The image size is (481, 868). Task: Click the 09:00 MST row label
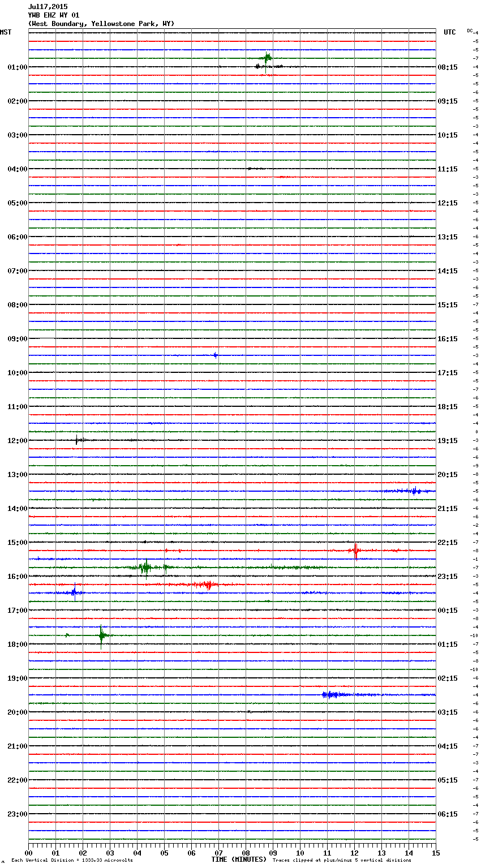point(18,339)
